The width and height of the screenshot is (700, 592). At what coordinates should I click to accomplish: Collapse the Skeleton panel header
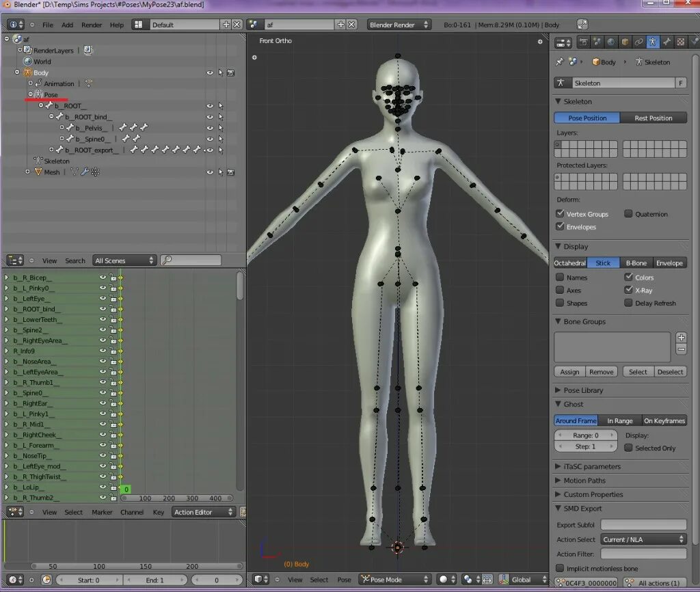[x=577, y=101]
